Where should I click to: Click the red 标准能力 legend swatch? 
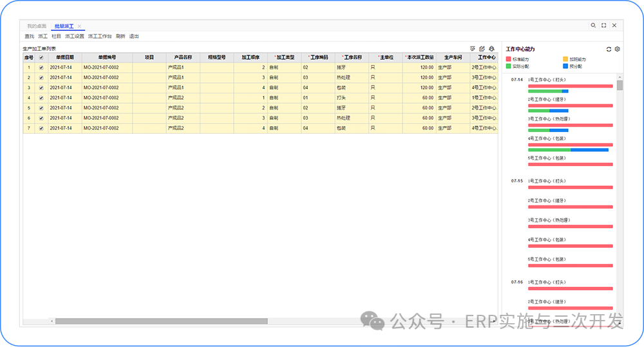click(x=508, y=59)
